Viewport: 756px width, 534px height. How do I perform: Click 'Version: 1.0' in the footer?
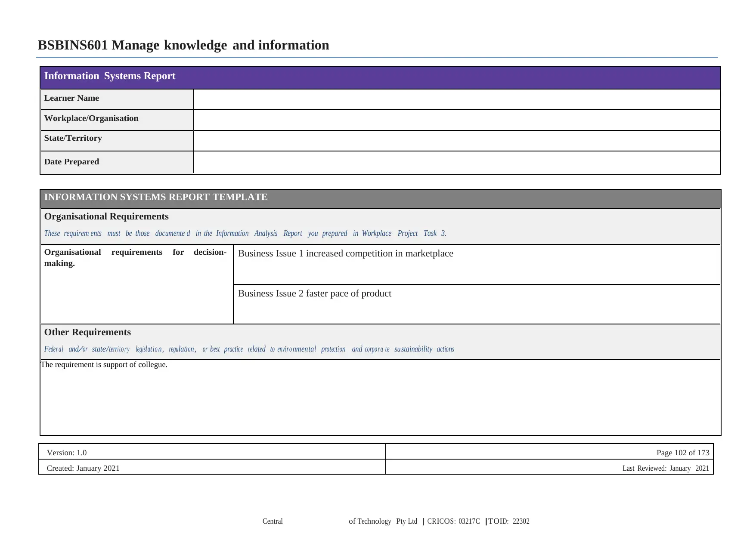(x=67, y=453)
